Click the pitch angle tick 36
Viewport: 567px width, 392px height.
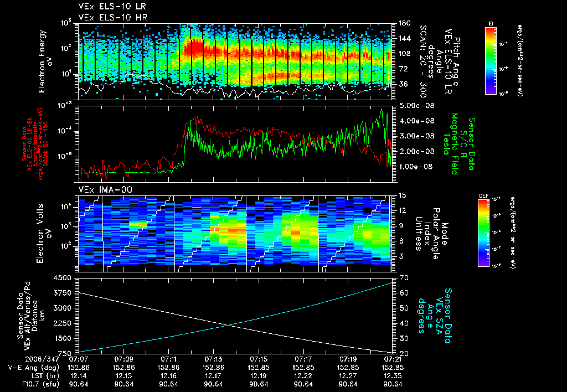403,84
